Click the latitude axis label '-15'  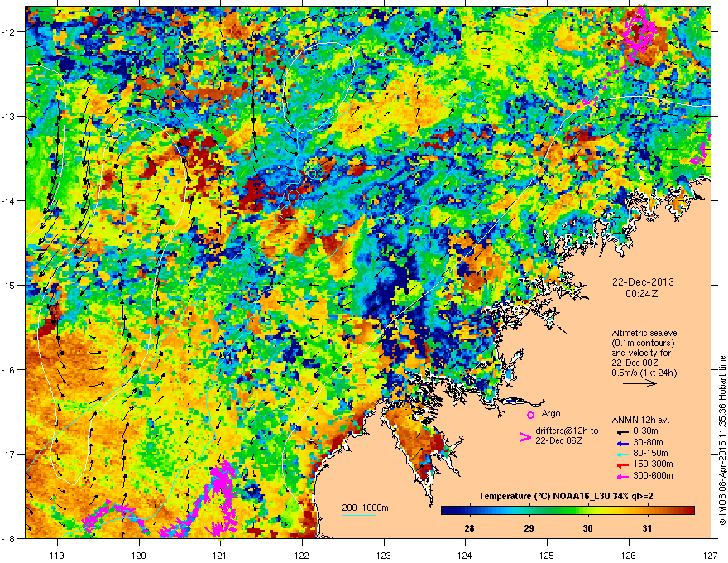pyautogui.click(x=9, y=285)
